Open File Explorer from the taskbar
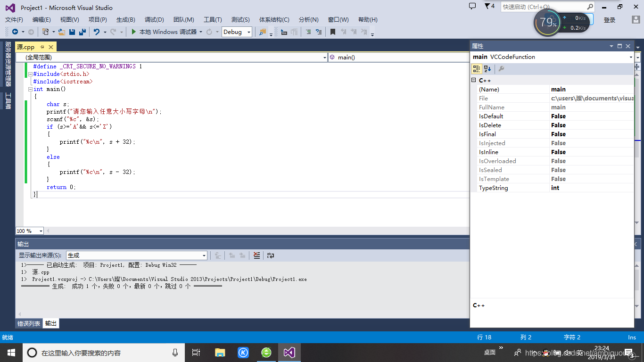The image size is (644, 362). [x=220, y=353]
